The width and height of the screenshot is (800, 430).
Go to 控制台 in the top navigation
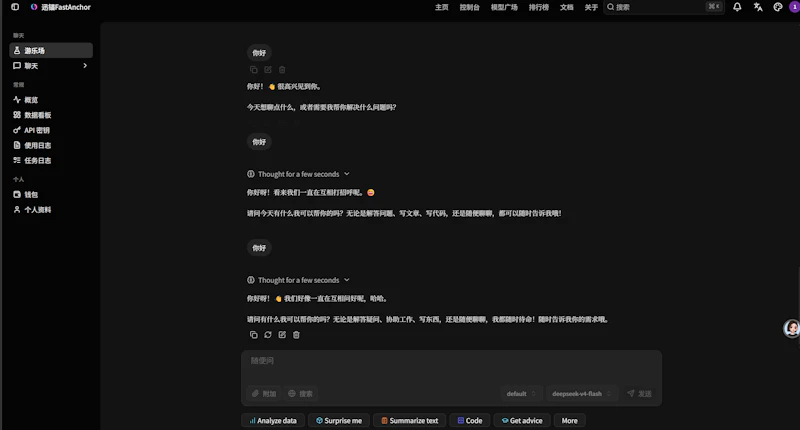point(469,7)
